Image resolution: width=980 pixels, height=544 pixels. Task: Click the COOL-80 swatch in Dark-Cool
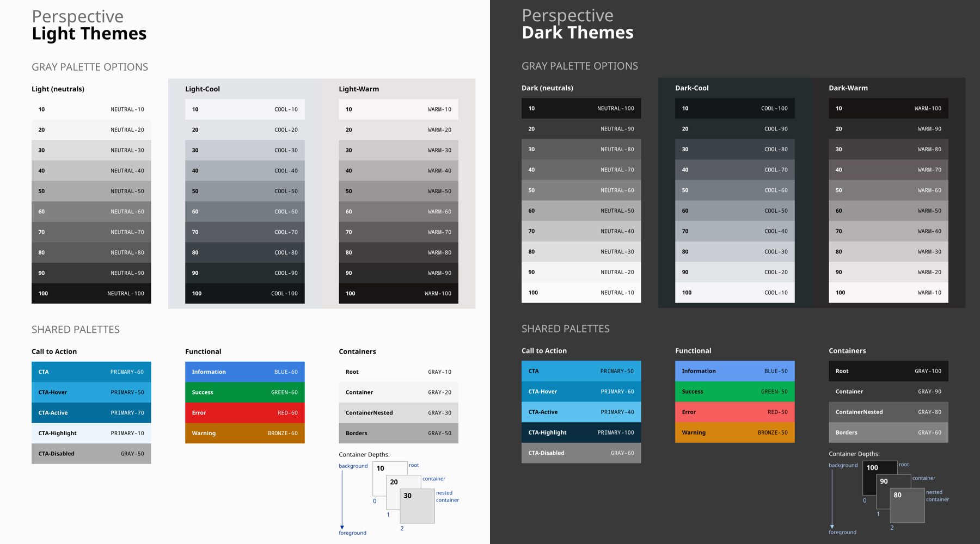734,149
